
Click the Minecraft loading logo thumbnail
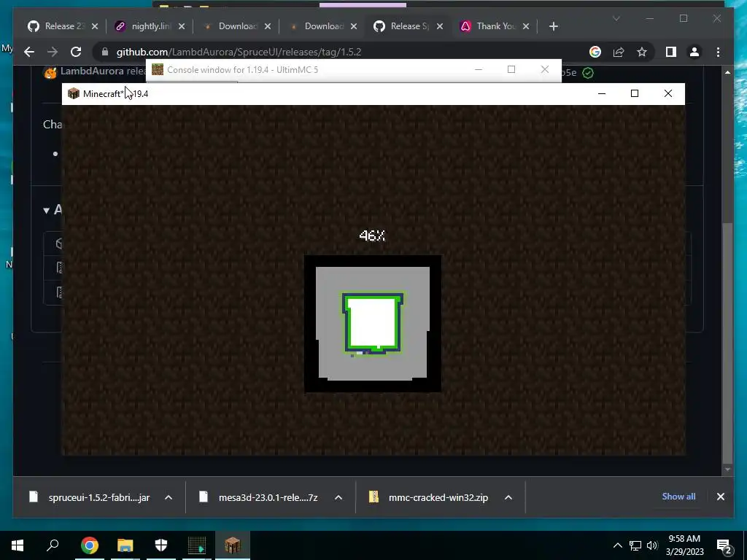tap(373, 323)
